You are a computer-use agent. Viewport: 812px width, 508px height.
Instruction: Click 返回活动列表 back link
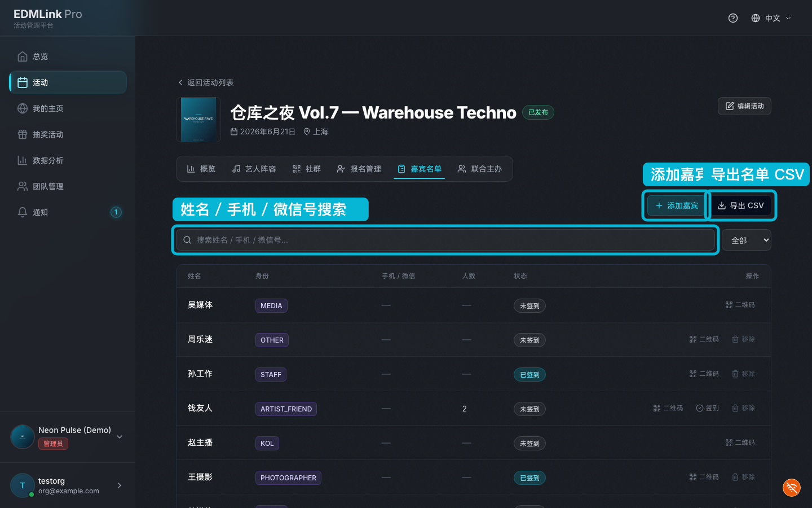coord(205,82)
